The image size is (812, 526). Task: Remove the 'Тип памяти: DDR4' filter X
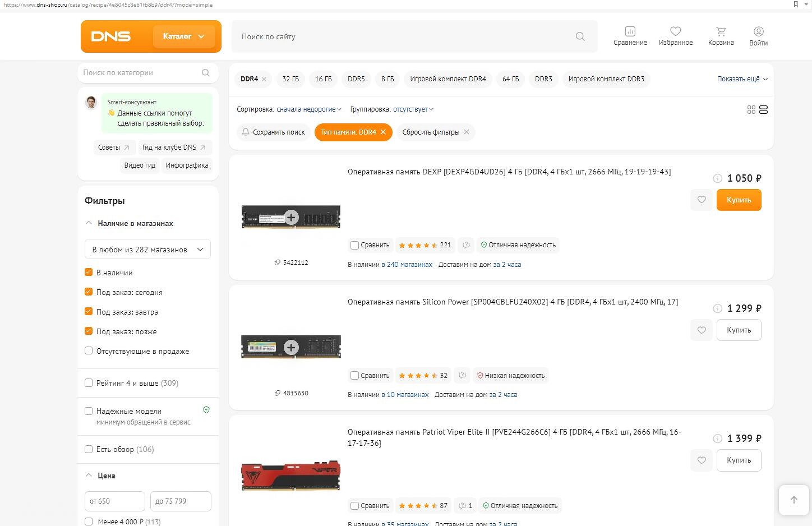pos(383,132)
